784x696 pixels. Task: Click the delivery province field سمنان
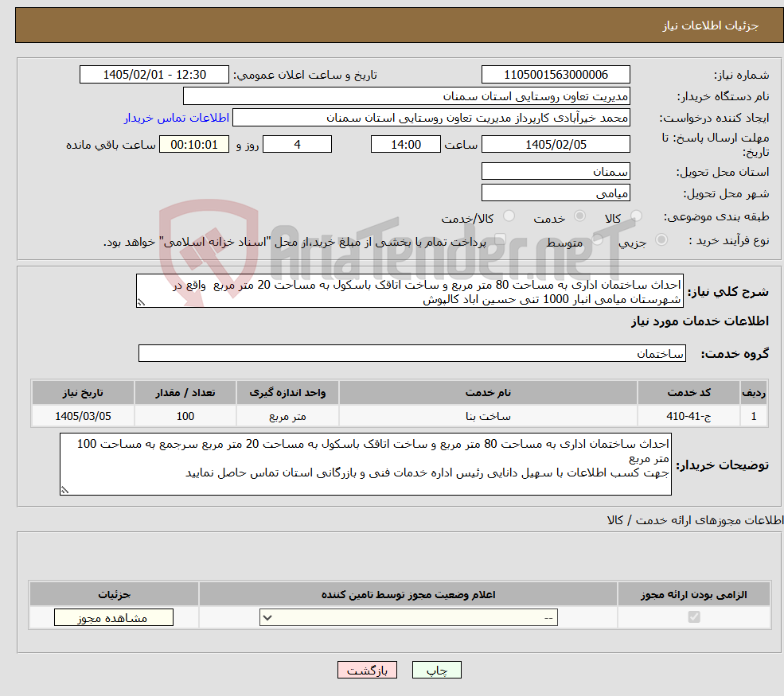(x=556, y=171)
